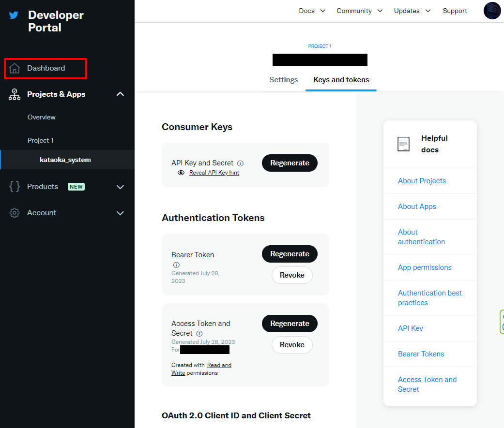
Task: Click the NEW badge beside Products
Action: click(76, 187)
